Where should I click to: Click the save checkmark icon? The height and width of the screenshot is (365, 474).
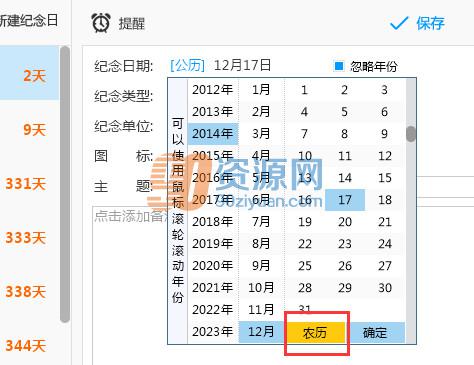(399, 23)
